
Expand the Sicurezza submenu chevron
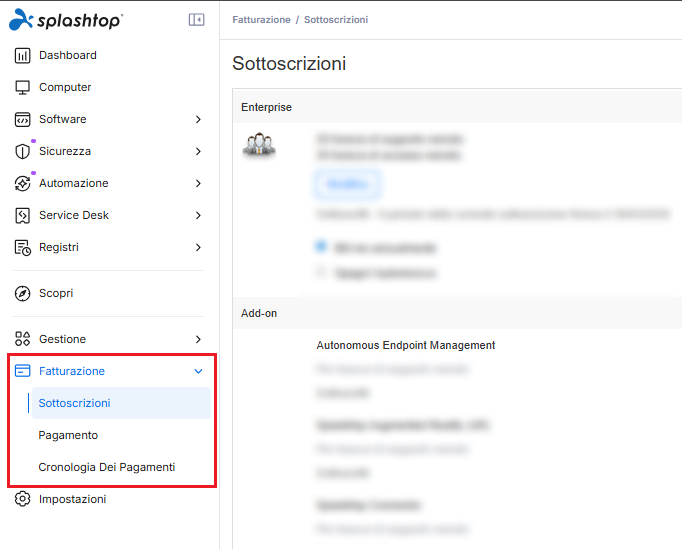198,151
